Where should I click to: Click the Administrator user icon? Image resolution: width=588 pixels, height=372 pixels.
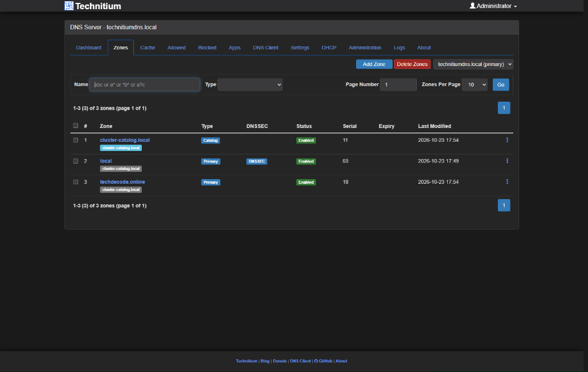[473, 6]
